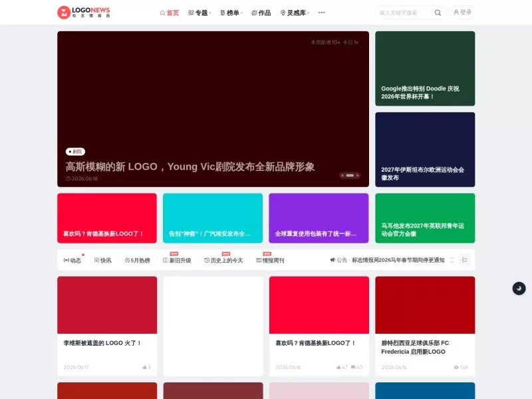Expand the 灵感库 dropdown menu
Screen dimensions: 532x399
click(295, 13)
